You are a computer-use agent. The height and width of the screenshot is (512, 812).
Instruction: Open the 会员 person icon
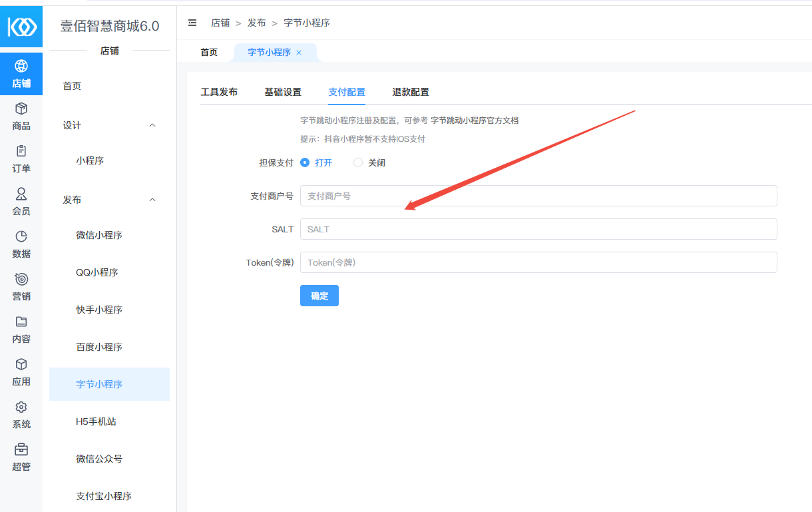point(21,194)
